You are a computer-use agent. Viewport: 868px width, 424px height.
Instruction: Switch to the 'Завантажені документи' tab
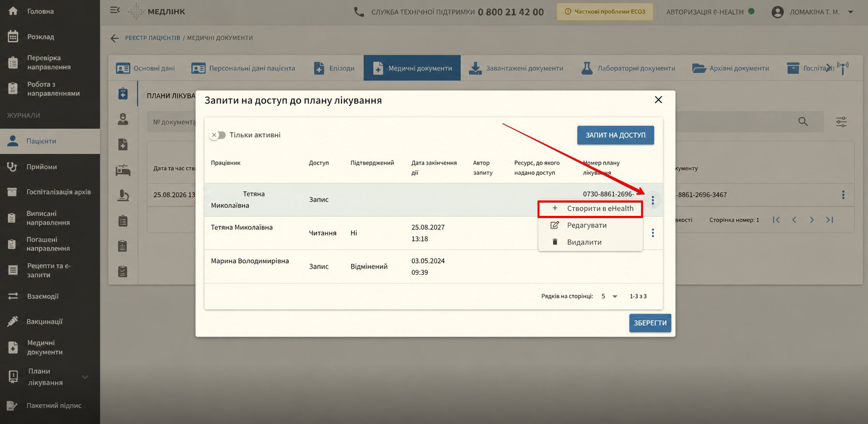coord(516,68)
